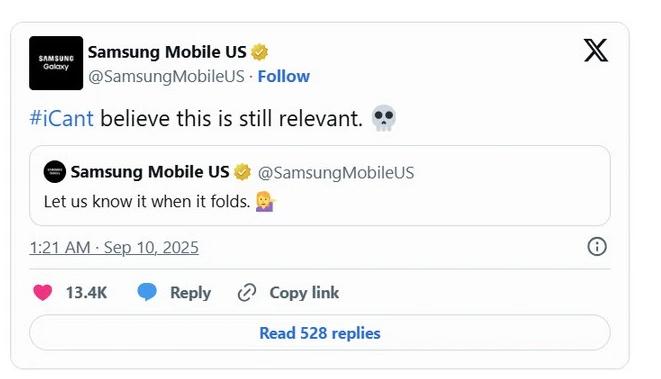Click the X logo icon
Screen dimensions: 661x379
[596, 50]
